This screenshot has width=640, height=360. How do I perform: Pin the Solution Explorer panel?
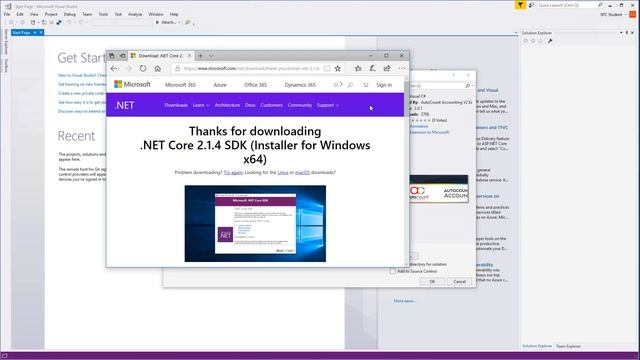627,33
